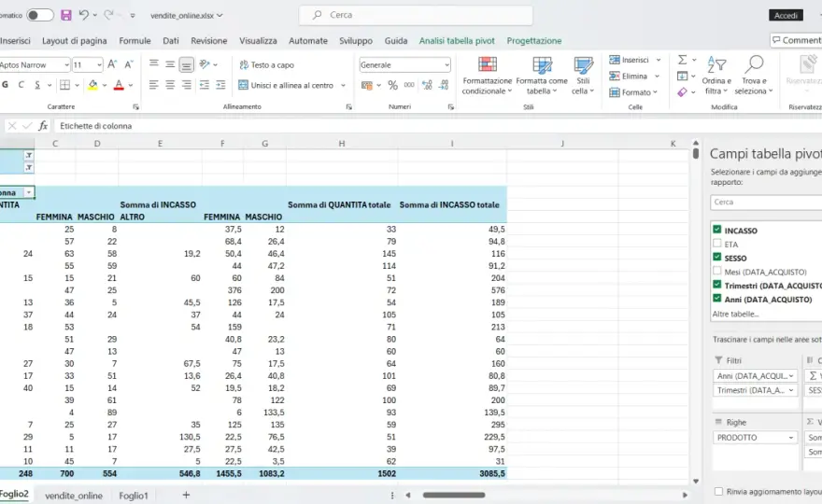Open the Formule ribbon tab

point(135,40)
